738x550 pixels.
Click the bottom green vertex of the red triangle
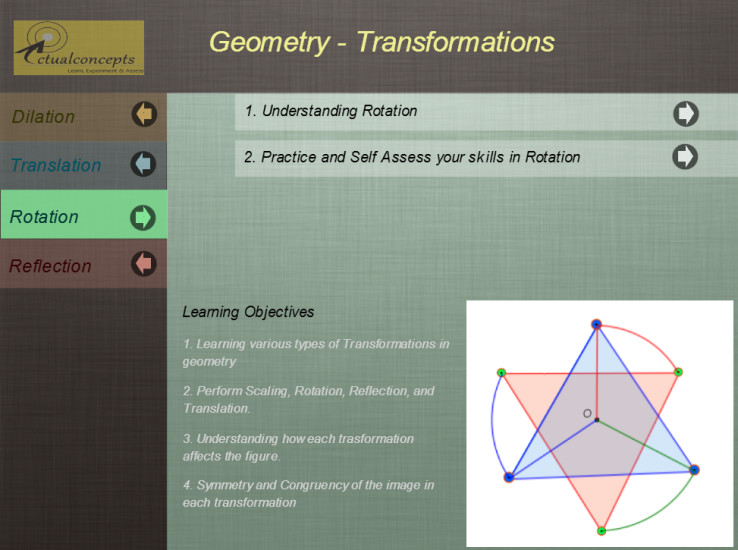click(601, 530)
